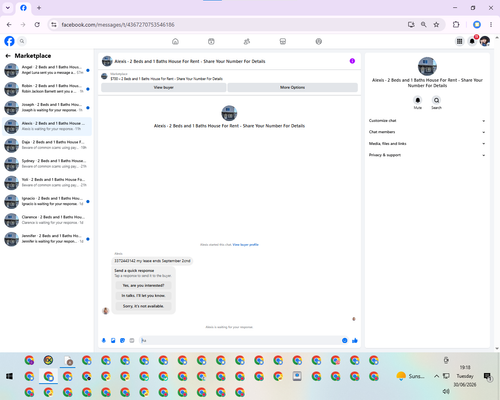Open the Ignacio conversation
Image resolution: width=500 pixels, height=400 pixels.
coord(47,201)
